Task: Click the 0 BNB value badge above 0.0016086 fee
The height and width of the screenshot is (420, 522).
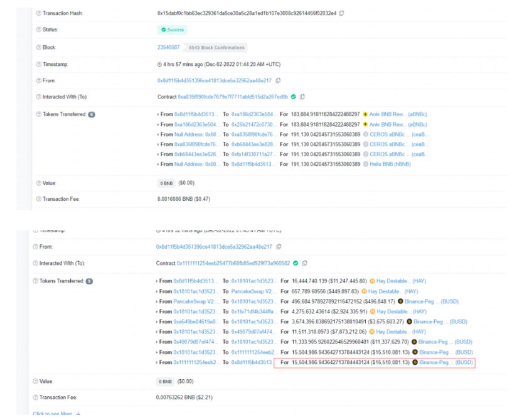Action: [x=166, y=183]
